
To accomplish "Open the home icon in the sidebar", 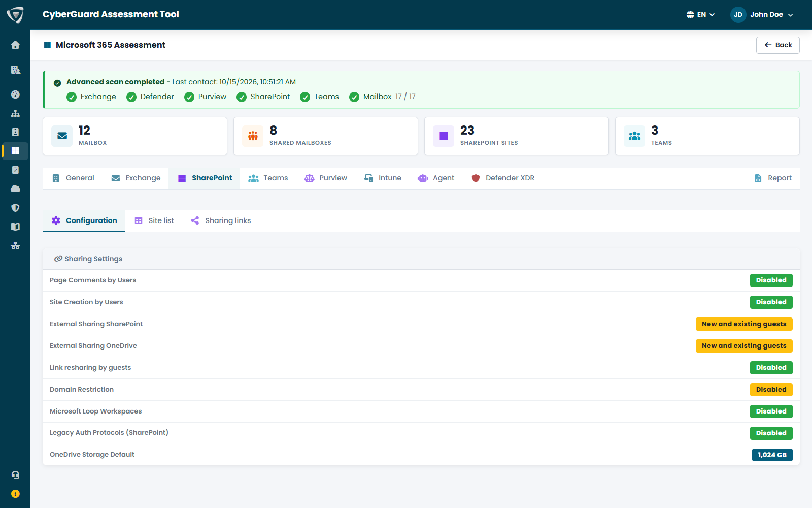I will click(x=15, y=45).
